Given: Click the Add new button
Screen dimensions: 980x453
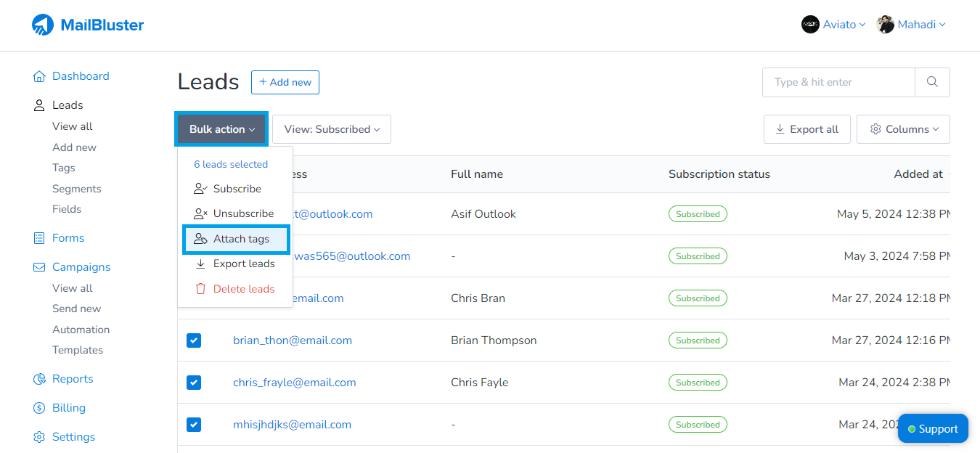Looking at the screenshot, I should pyautogui.click(x=285, y=81).
